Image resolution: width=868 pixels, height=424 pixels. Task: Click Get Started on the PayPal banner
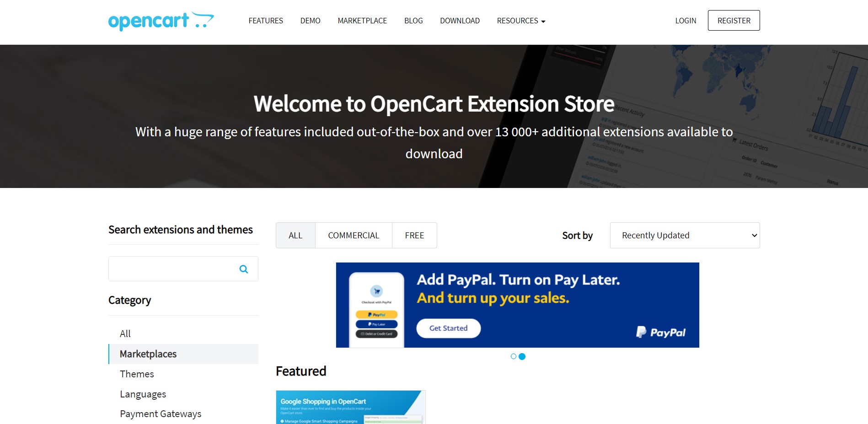[448, 328]
